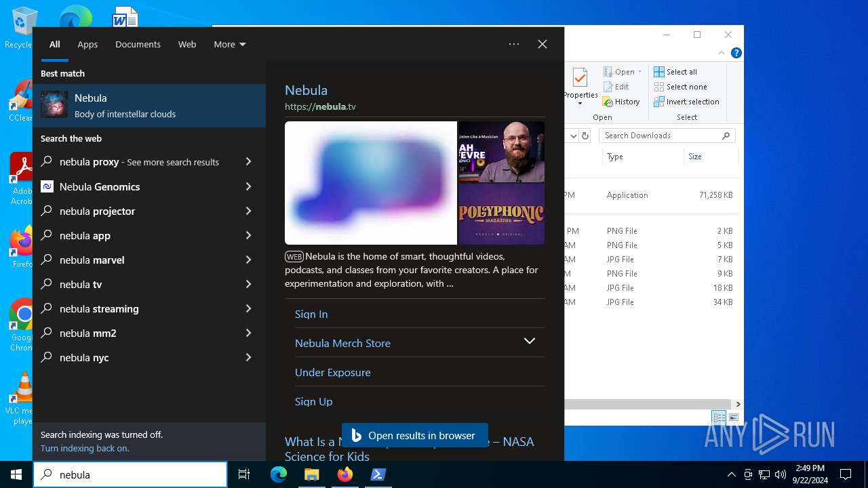The width and height of the screenshot is (868, 488).
Task: Switch to the Web search tab
Action: click(x=187, y=44)
